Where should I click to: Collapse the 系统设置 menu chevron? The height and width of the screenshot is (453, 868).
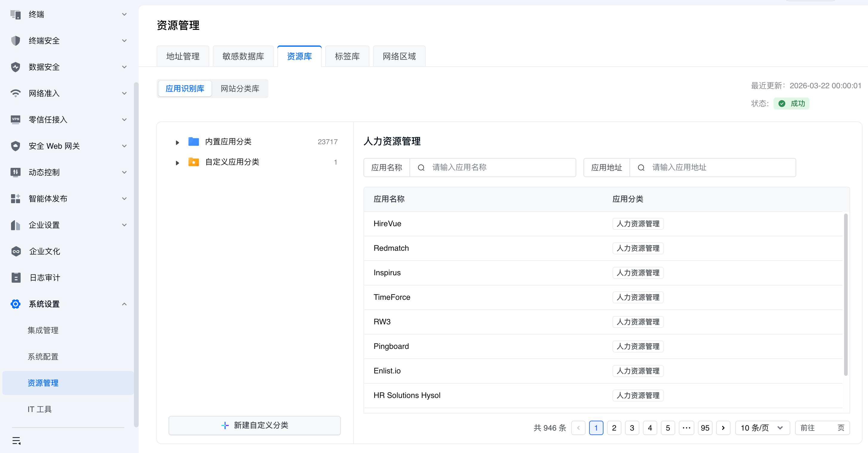point(124,304)
